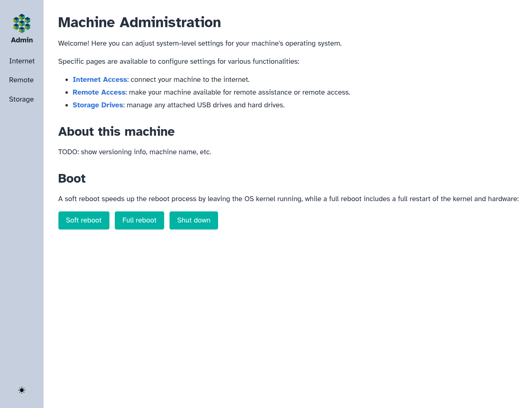Open Storage Drives management page
Image resolution: width=532 pixels, height=408 pixels.
coord(98,105)
